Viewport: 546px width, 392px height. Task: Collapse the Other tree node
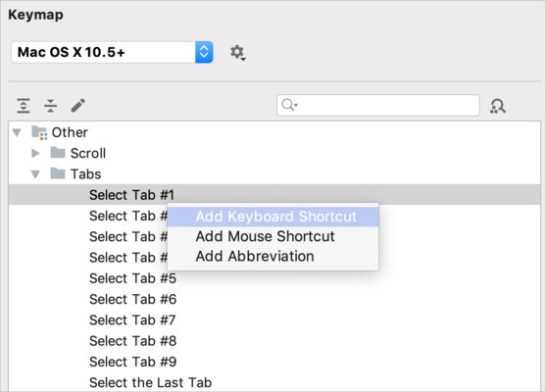pos(17,132)
